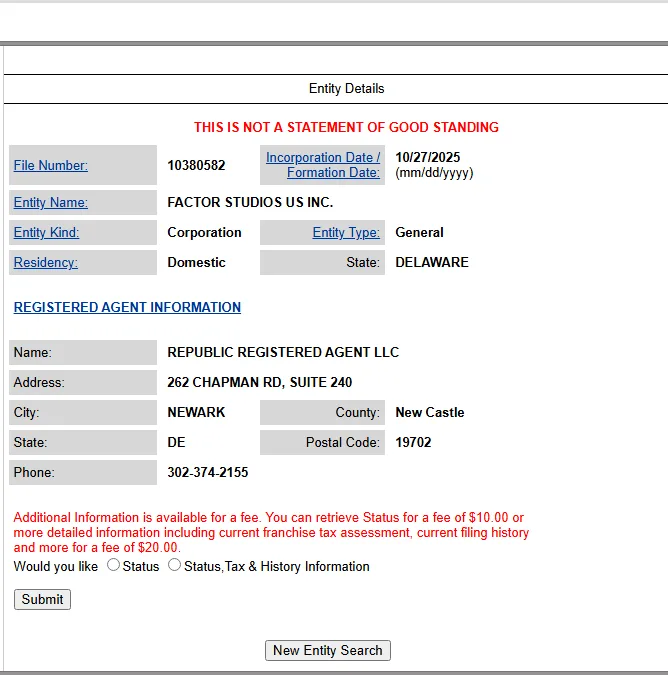Click address 262 CHAPMAN RD, SUITE 240
The image size is (668, 675).
click(x=260, y=382)
